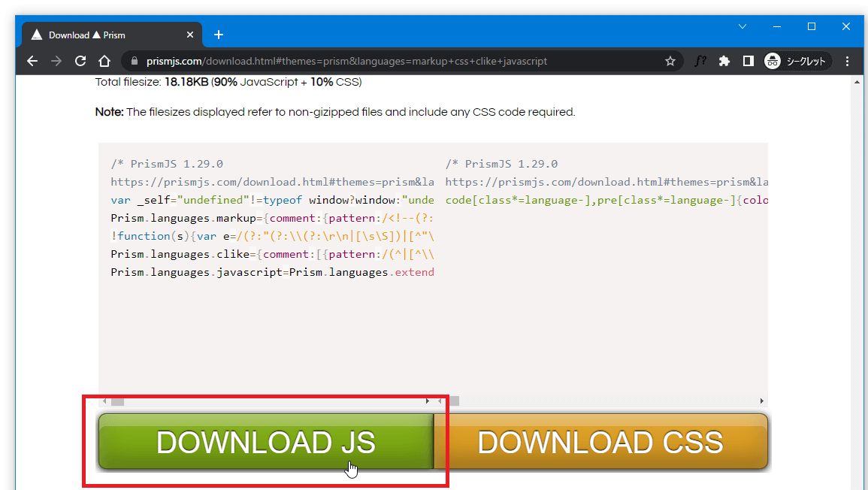Click the f? extension icon

700,62
